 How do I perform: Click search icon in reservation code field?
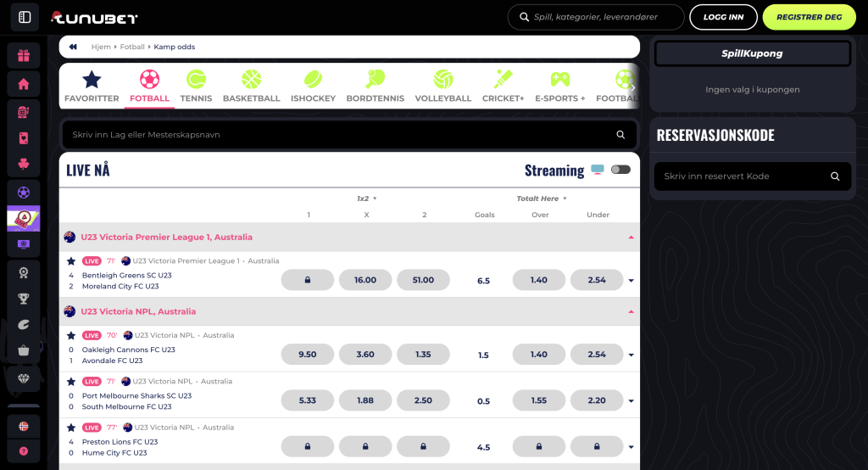pyautogui.click(x=835, y=176)
